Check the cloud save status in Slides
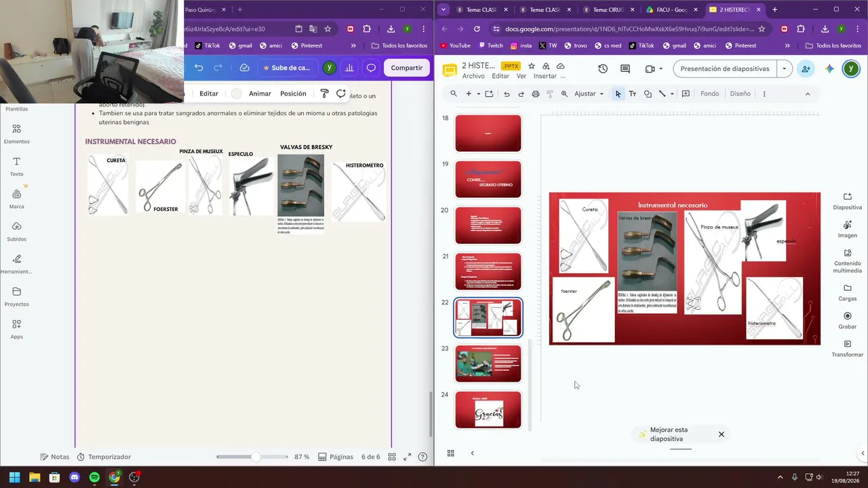This screenshot has height=488, width=868. pos(560,66)
